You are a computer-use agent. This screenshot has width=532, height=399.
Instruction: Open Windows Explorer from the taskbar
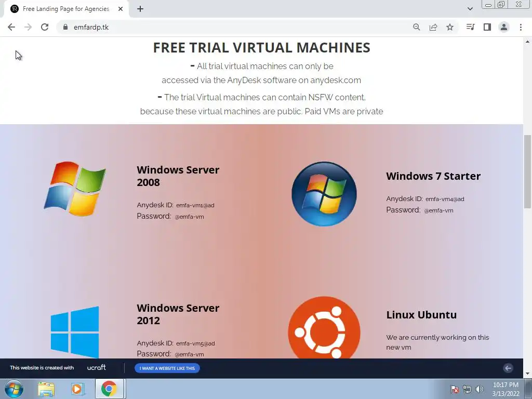(46, 389)
